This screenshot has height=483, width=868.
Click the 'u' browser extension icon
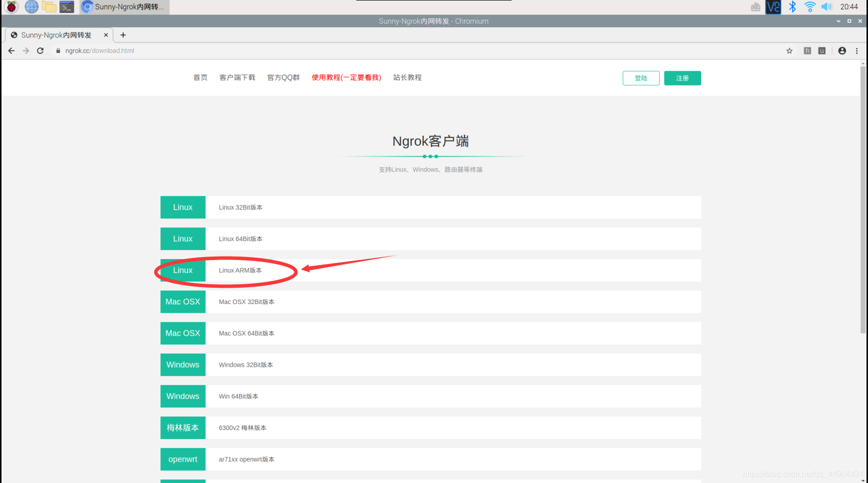coord(822,50)
